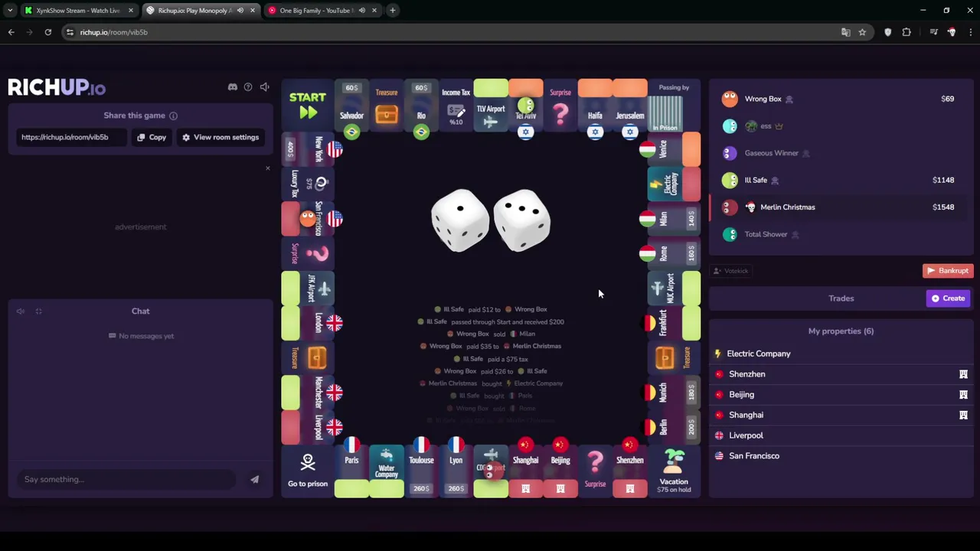This screenshot has height=551, width=980.
Task: Bookmark this page with star icon
Action: click(862, 32)
